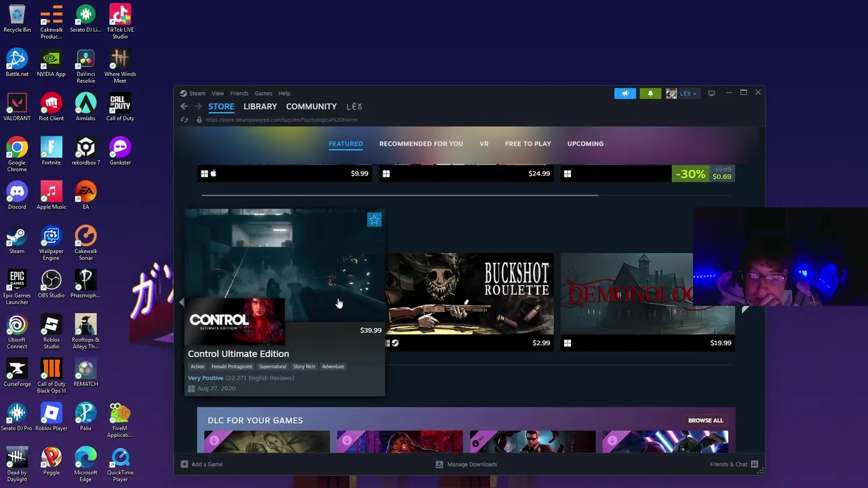Go to the STORE section
The height and width of the screenshot is (488, 868).
(x=221, y=106)
